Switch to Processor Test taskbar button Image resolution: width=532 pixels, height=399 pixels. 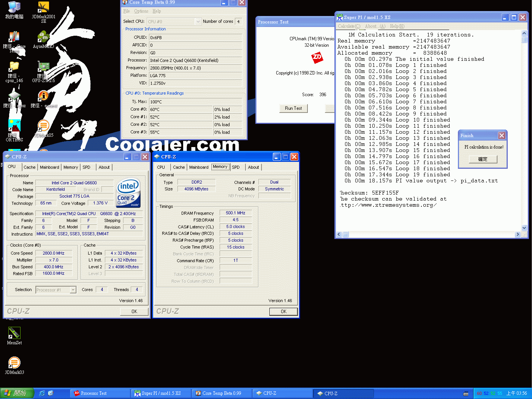100,393
